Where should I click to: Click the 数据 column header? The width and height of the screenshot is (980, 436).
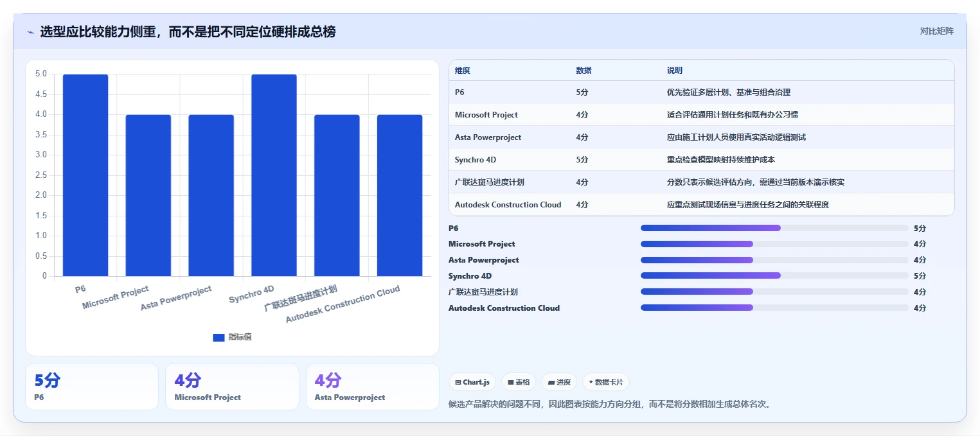(584, 71)
